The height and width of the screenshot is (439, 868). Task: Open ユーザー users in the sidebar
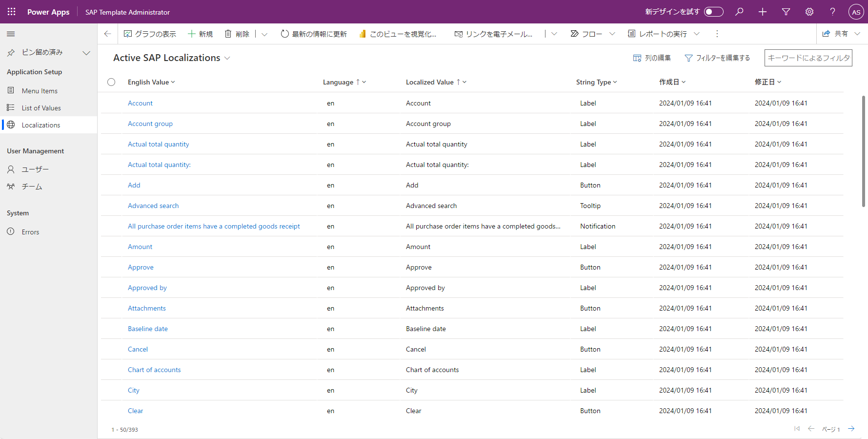click(49, 169)
